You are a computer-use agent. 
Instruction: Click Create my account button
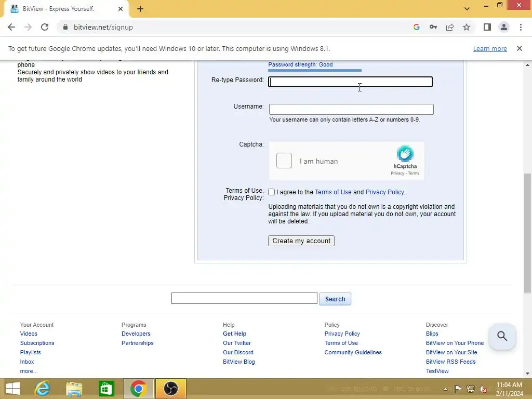coord(301,241)
